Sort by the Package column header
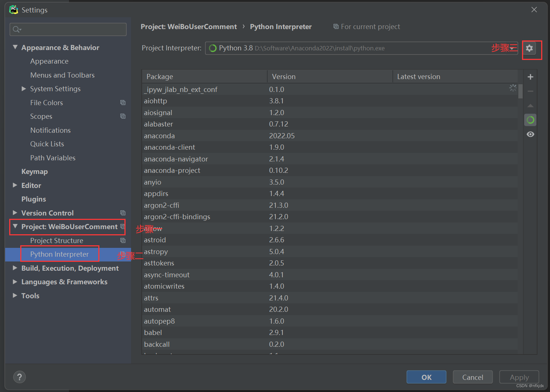 pyautogui.click(x=204, y=76)
